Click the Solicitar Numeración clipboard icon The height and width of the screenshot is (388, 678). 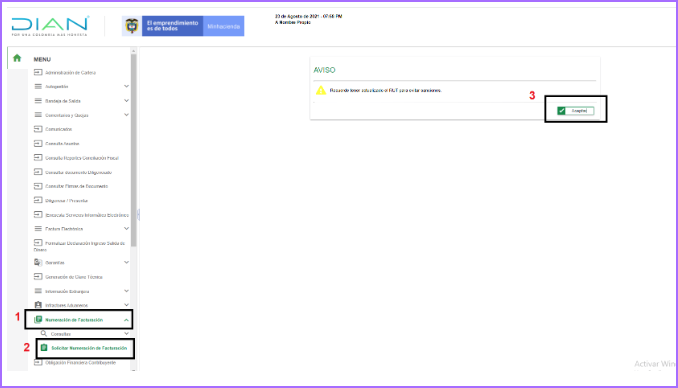coord(44,348)
